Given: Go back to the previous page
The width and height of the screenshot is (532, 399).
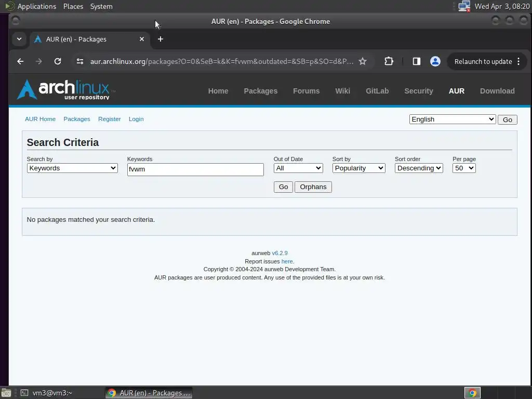Looking at the screenshot, I should pos(20,61).
